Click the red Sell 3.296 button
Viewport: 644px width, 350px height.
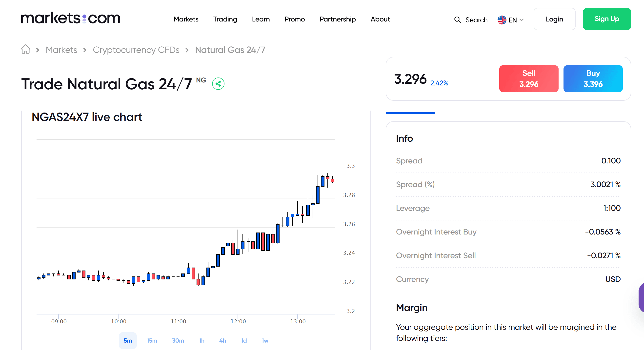point(528,79)
